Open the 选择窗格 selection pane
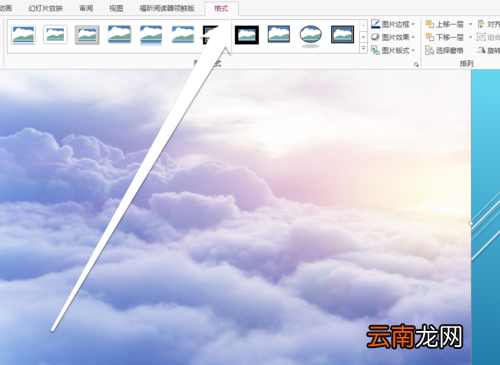 (444, 50)
